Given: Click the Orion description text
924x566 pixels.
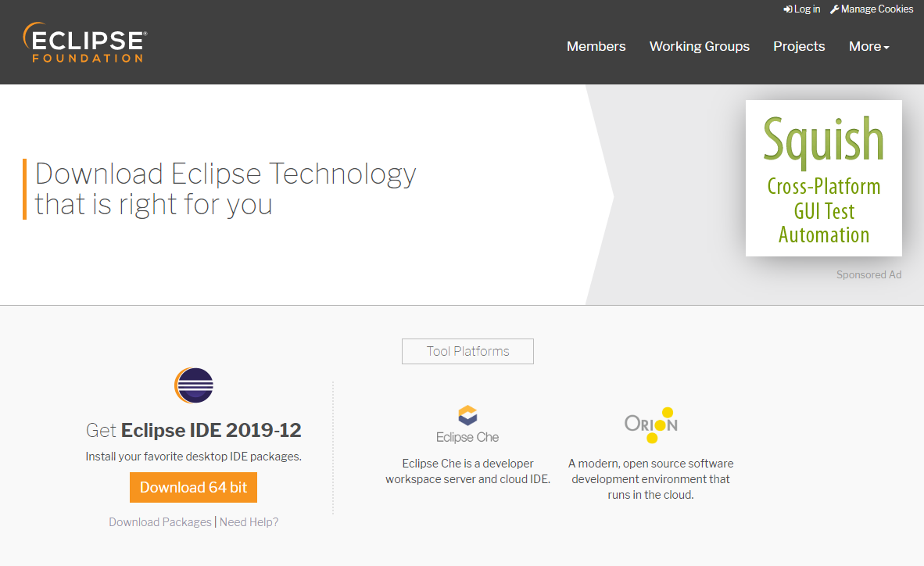Looking at the screenshot, I should (650, 478).
